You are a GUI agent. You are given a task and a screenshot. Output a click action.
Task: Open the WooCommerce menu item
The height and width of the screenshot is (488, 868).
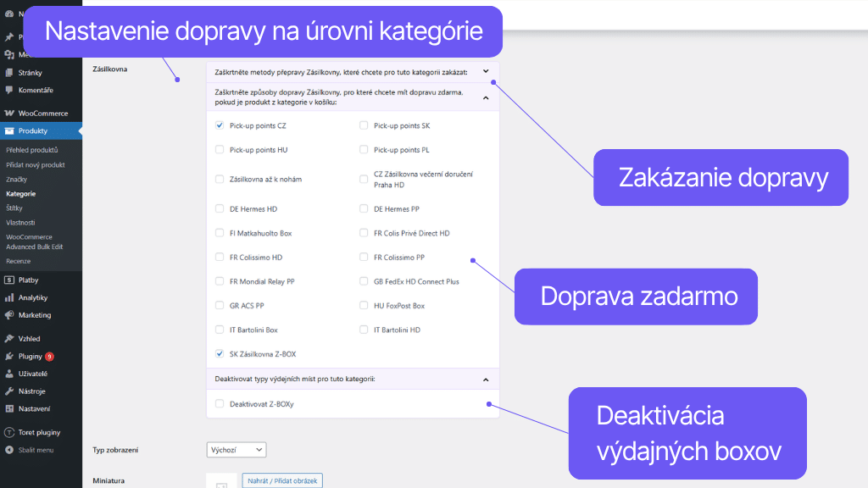(x=43, y=113)
